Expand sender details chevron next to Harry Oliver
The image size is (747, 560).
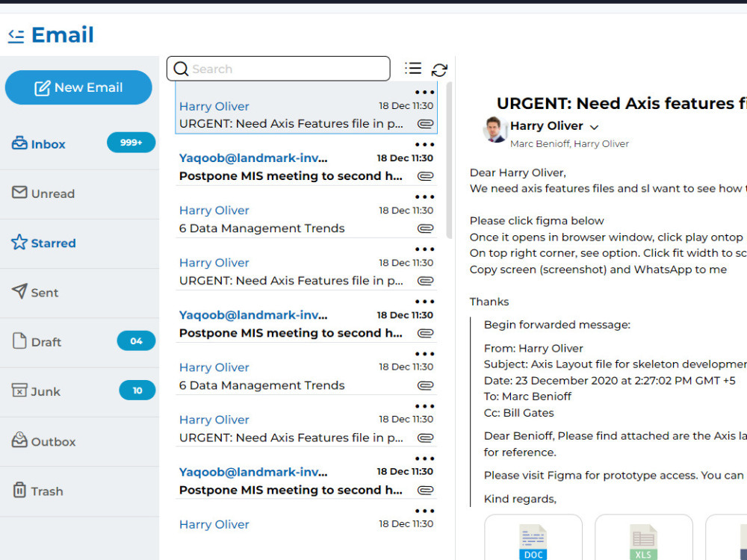tap(594, 127)
